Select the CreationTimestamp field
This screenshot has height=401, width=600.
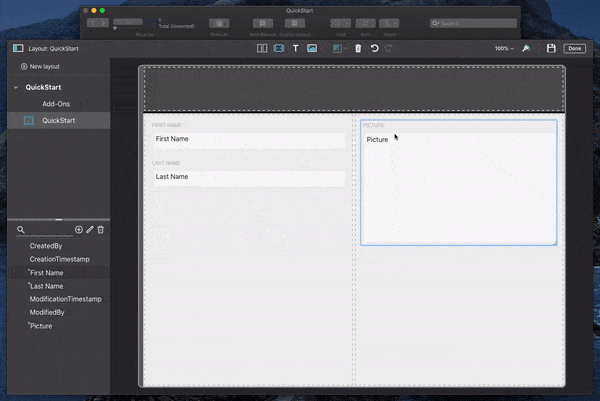pos(60,259)
